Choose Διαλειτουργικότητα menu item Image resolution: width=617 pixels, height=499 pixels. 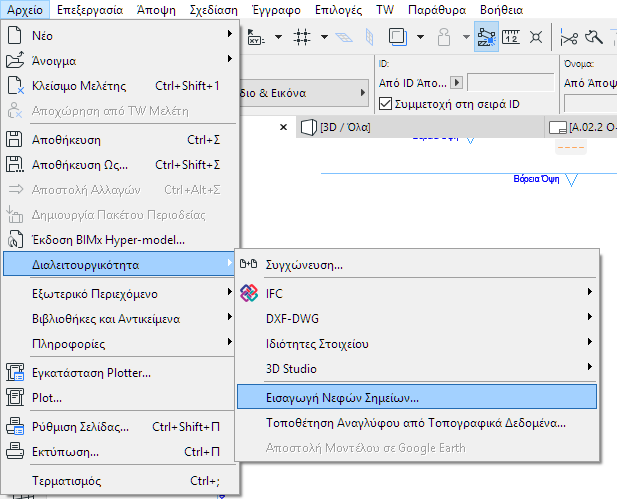[x=119, y=264]
